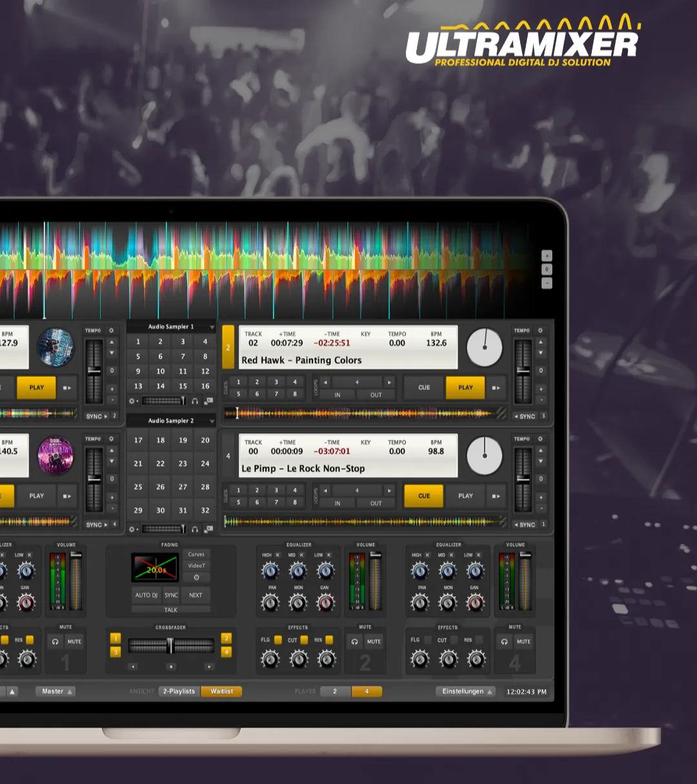This screenshot has width=697, height=784.
Task: Click CUE on Le Pimp deck
Action: pyautogui.click(x=424, y=496)
